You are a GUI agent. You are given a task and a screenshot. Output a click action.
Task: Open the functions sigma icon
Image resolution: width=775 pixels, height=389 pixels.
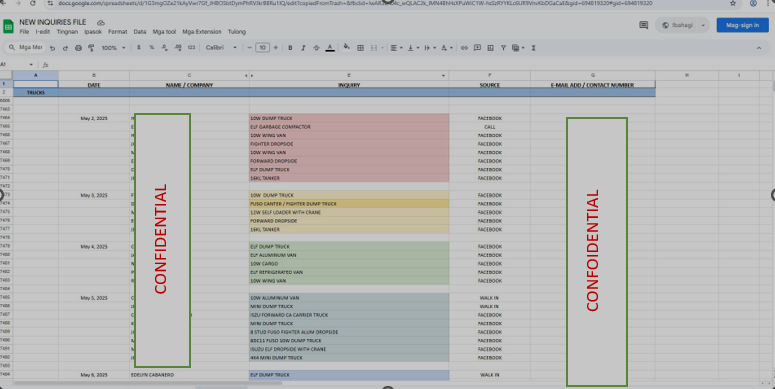(x=533, y=48)
